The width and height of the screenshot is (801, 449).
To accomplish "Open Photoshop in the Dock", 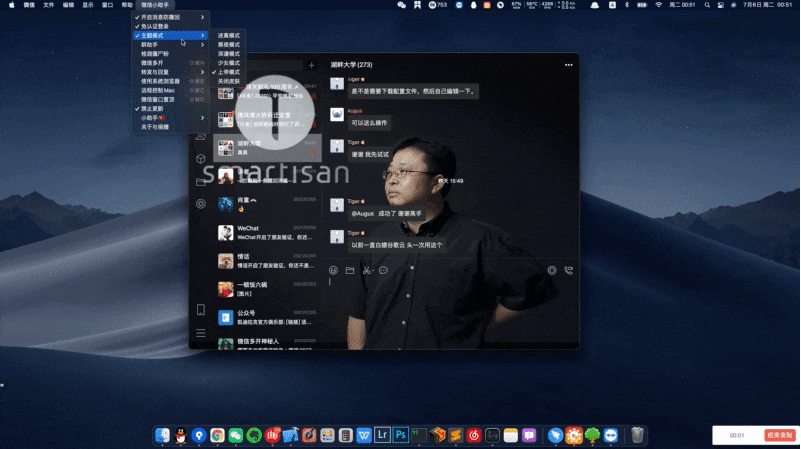I will (x=400, y=435).
